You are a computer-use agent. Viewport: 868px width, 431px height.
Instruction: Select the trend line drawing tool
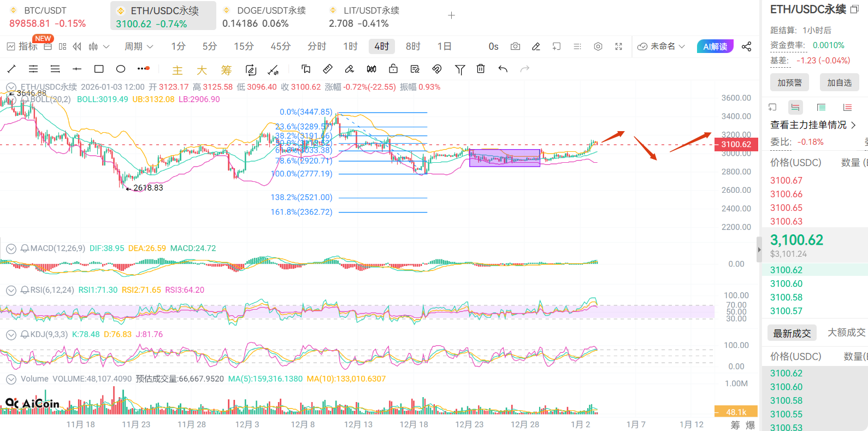[11, 69]
